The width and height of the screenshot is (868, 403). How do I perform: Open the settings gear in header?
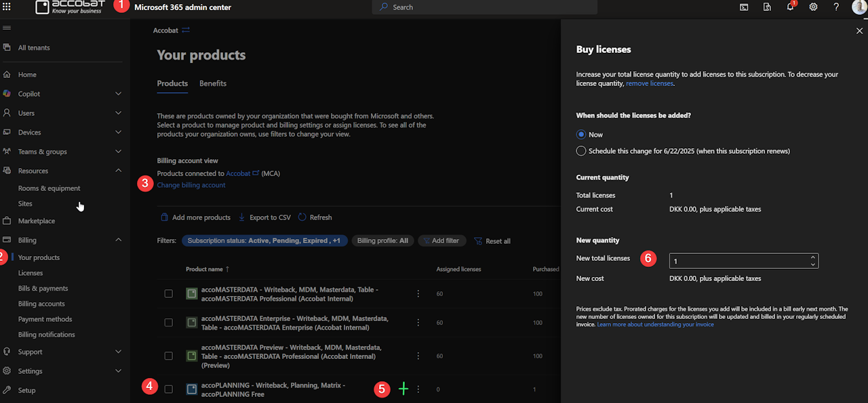point(813,7)
